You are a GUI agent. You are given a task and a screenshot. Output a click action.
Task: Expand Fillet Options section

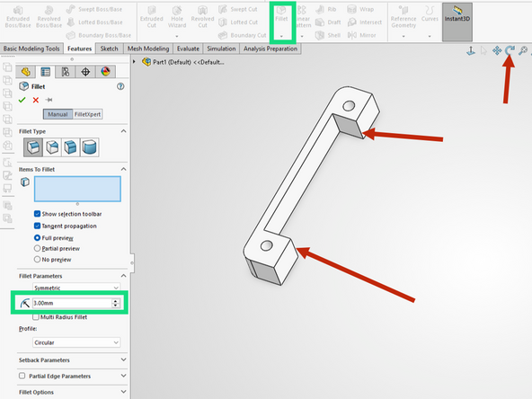(x=123, y=392)
